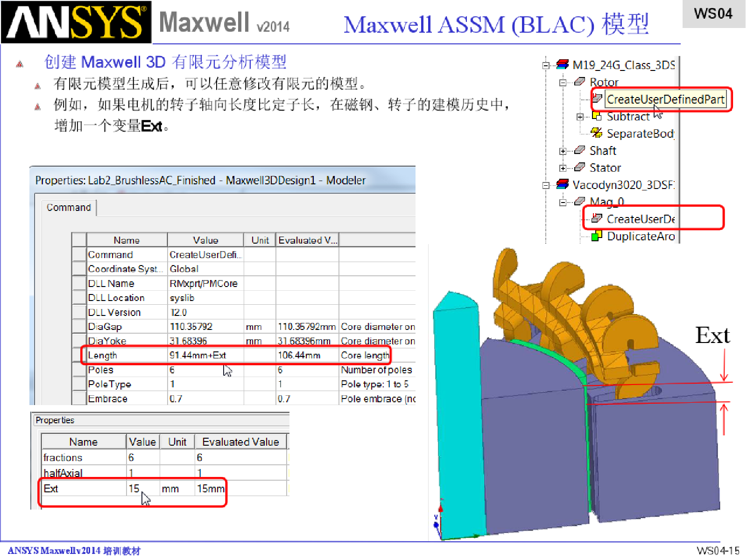Click the halfAxial variable value 1
This screenshot has height=560, width=747.
tap(143, 473)
